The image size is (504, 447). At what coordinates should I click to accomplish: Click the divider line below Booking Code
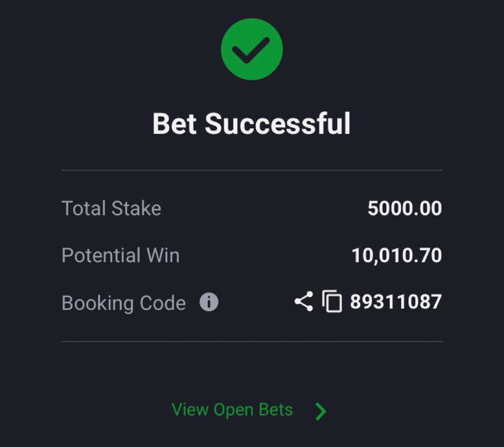coord(252,341)
